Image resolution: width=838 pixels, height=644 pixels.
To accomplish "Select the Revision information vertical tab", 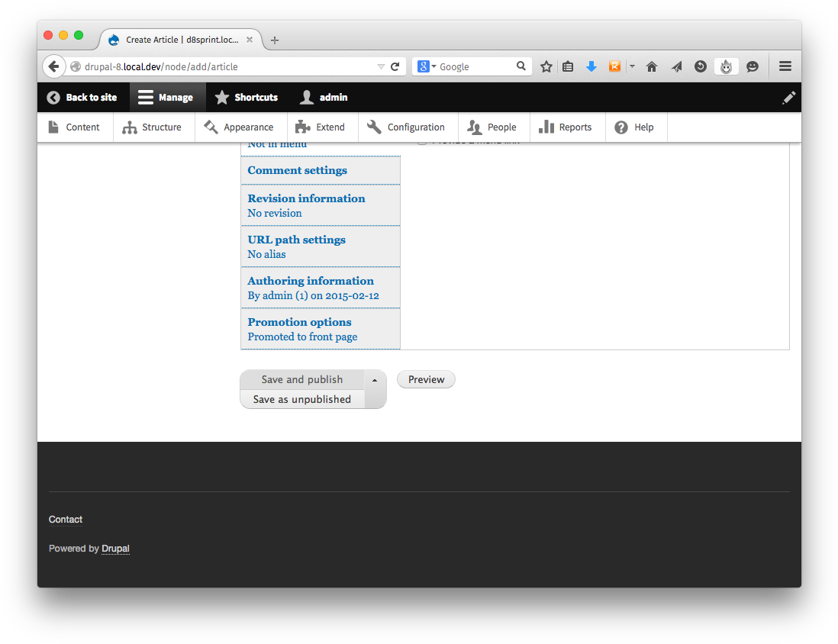I will (x=320, y=205).
